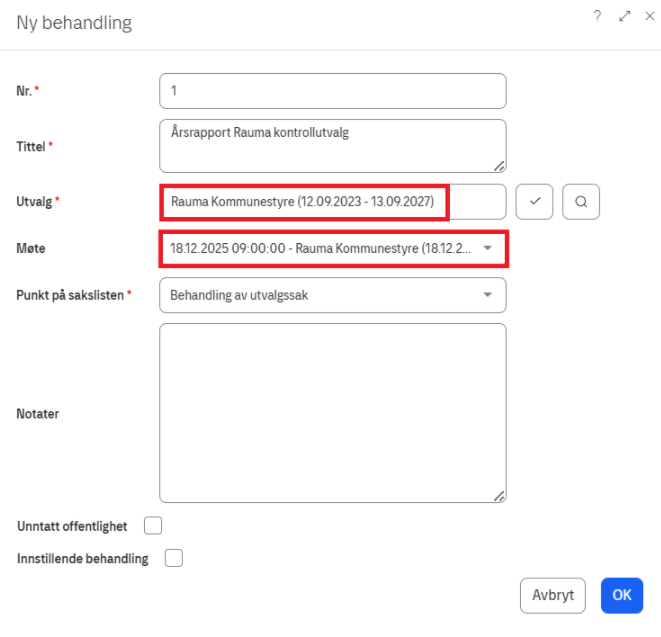661x637 pixels.
Task: Tick the Innstillende behandling checkbox
Action: pyautogui.click(x=173, y=558)
